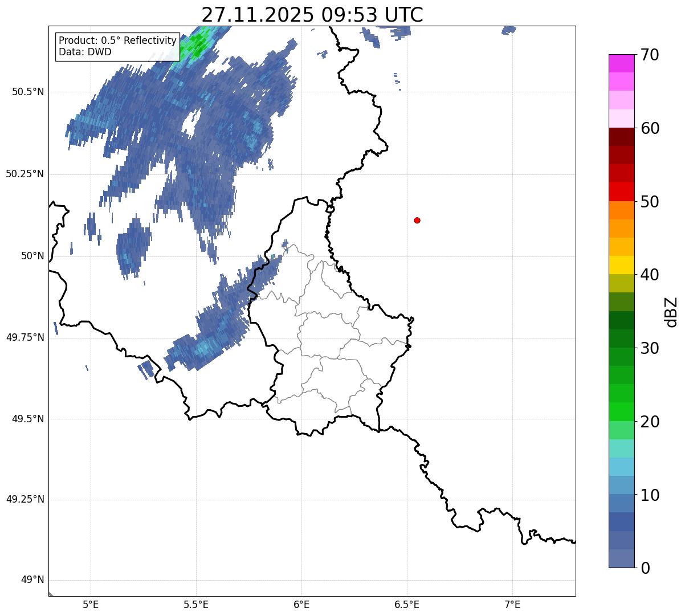Image resolution: width=685 pixels, height=616 pixels.
Task: Click the 6°E longitude label
Action: (x=301, y=605)
